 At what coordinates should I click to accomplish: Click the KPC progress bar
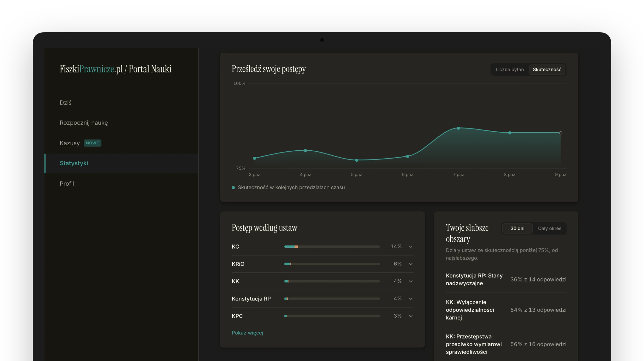[332, 316]
